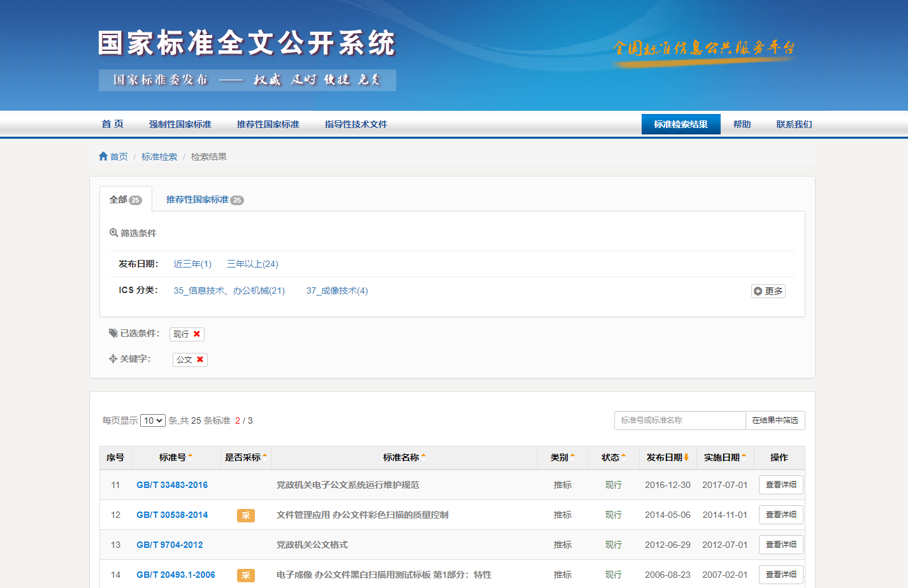Remove the 公文 keyword with red X
The image size is (908, 588).
pos(200,360)
